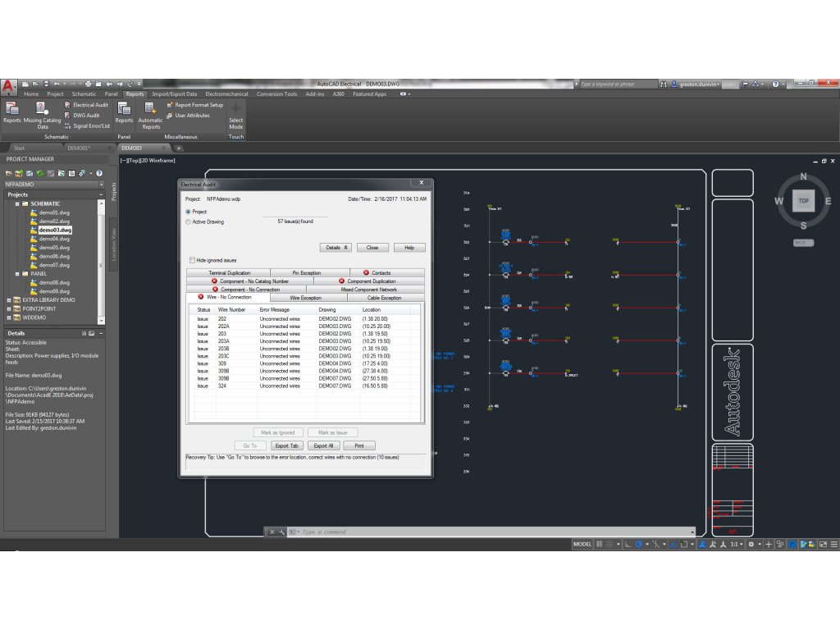Open the Import/Export Data ribbon tab
The height and width of the screenshot is (630, 840).
(x=175, y=94)
